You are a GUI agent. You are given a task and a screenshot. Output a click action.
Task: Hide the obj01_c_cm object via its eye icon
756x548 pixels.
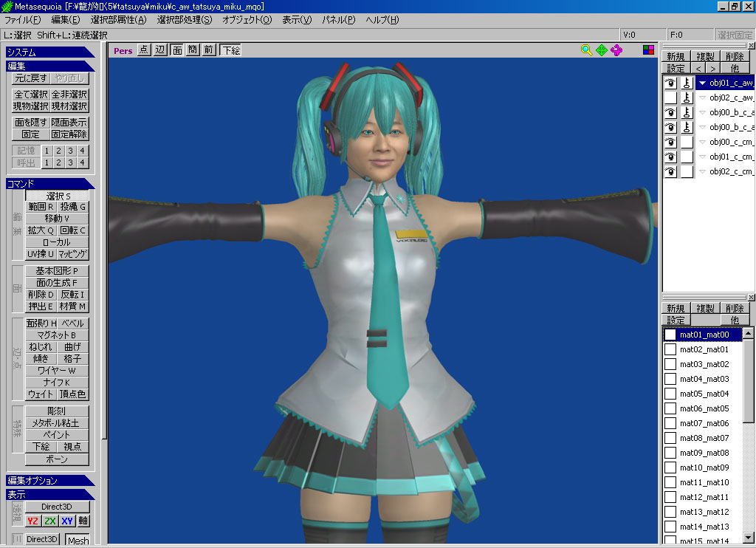tap(670, 157)
